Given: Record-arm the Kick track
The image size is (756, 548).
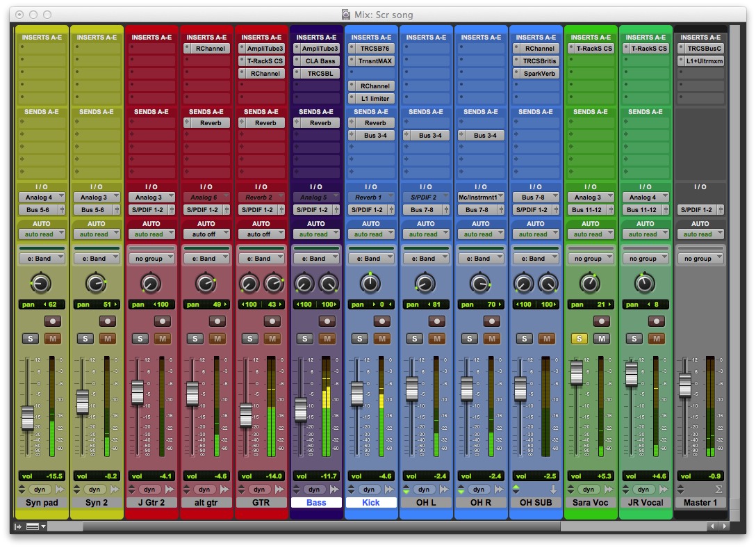Looking at the screenshot, I should tap(382, 321).
